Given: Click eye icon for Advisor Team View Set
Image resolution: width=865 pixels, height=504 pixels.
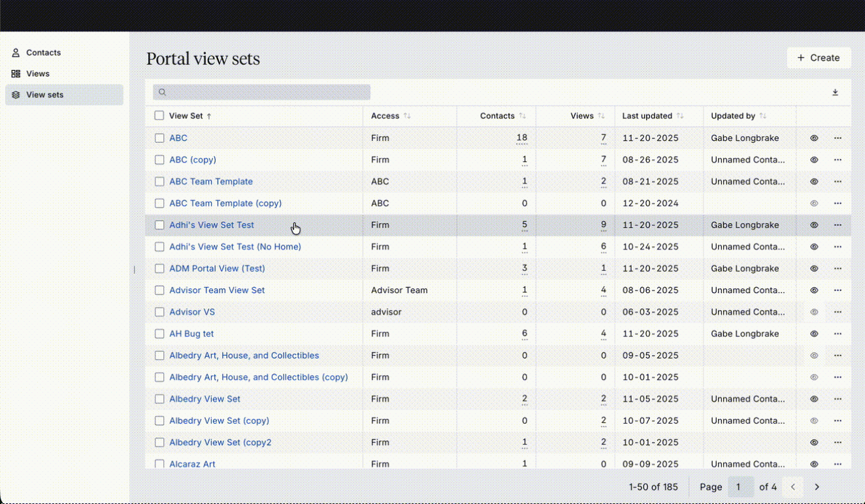Looking at the screenshot, I should point(814,291).
